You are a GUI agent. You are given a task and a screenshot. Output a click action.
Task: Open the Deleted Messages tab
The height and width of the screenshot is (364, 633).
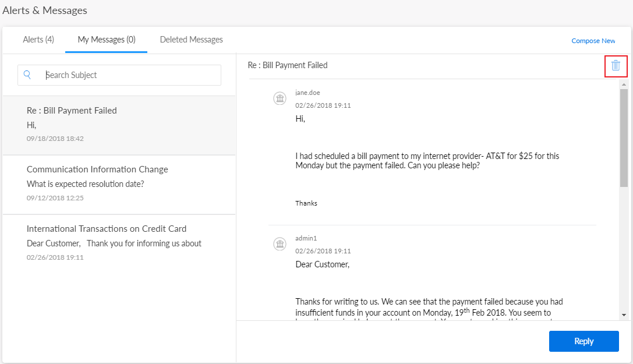192,40
